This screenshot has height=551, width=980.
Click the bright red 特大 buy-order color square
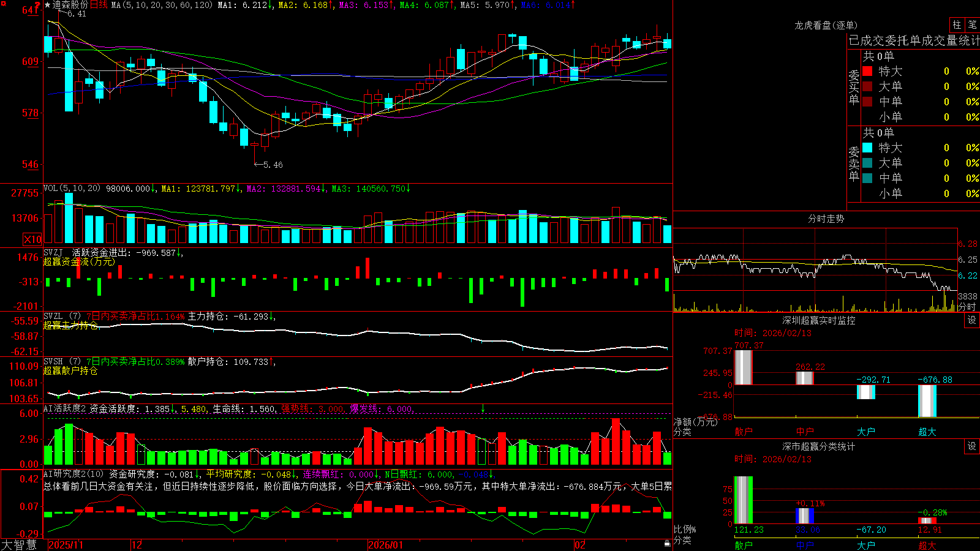(x=867, y=71)
